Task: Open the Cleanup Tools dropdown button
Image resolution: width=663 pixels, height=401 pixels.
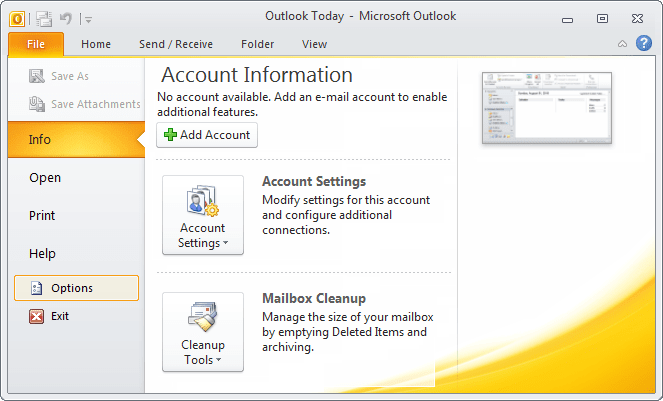Action: (203, 332)
